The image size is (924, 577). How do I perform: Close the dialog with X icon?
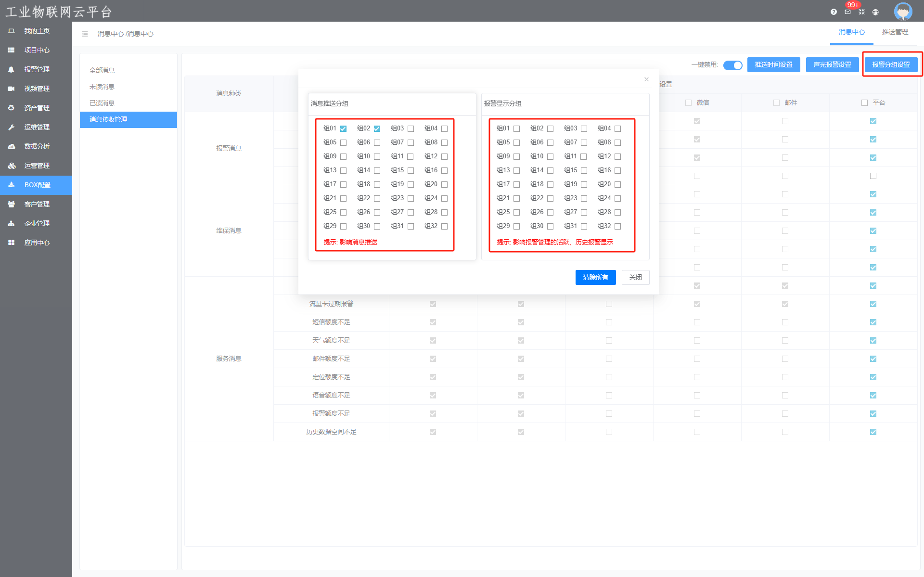point(646,79)
